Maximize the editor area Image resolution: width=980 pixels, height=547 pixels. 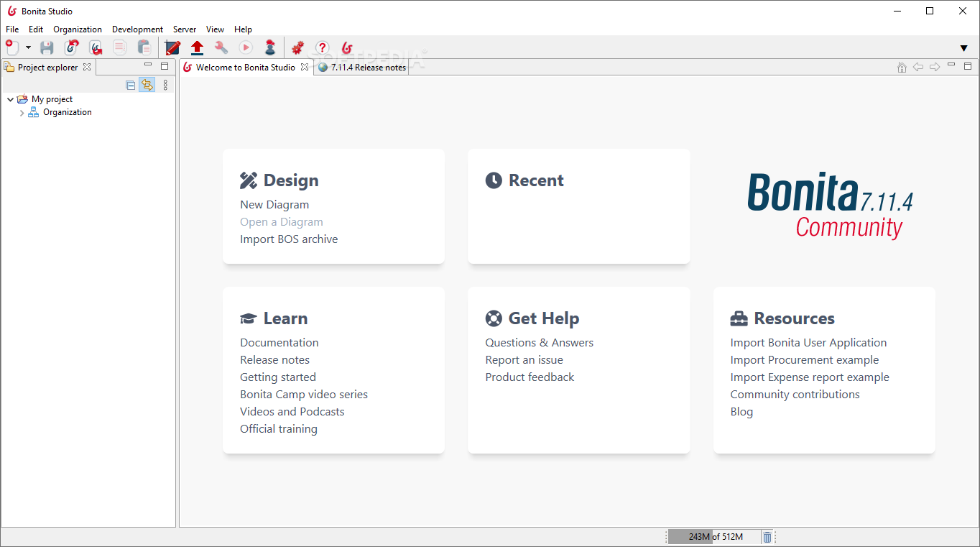point(968,65)
